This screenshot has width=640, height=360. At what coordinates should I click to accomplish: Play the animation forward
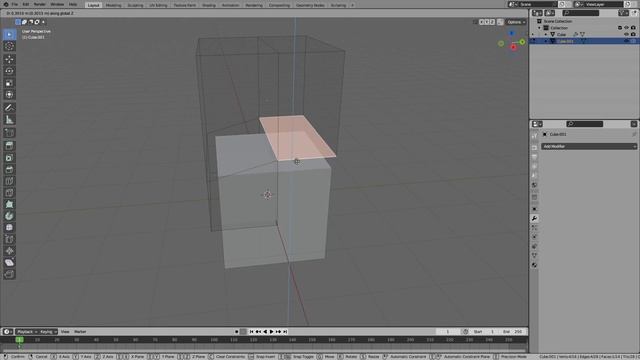(x=271, y=332)
